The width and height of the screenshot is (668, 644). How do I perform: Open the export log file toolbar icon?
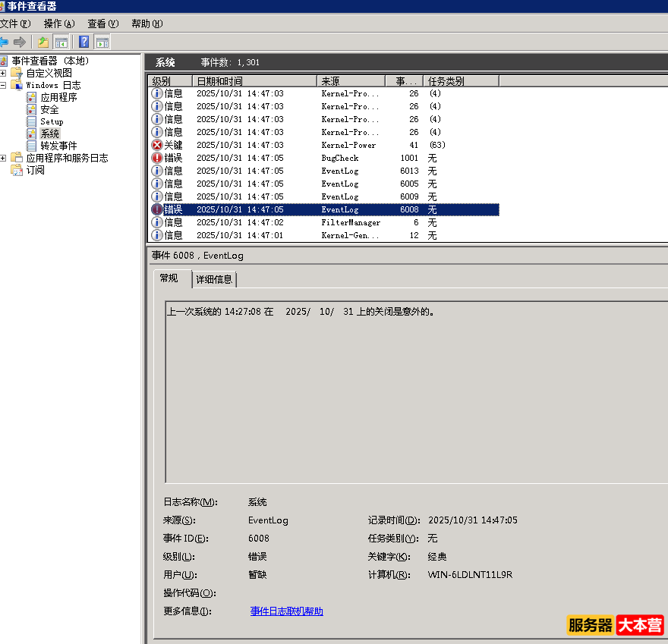pos(43,42)
